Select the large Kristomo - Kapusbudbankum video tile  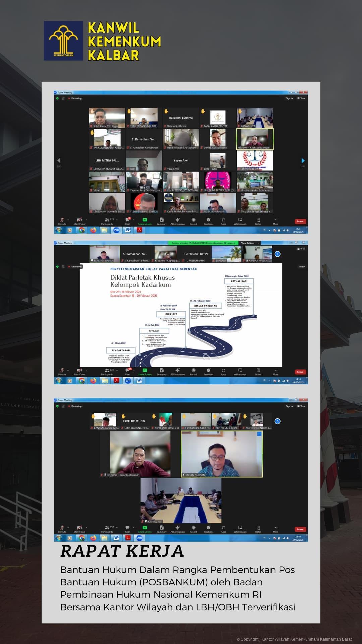(x=140, y=454)
